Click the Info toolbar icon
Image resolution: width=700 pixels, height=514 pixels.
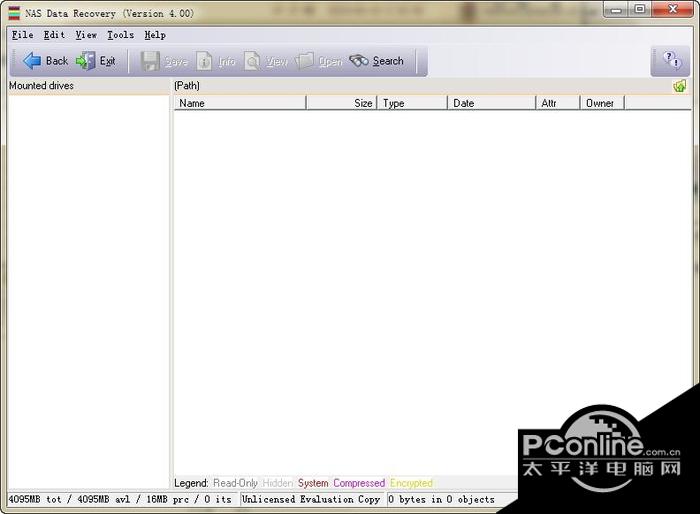click(x=204, y=61)
